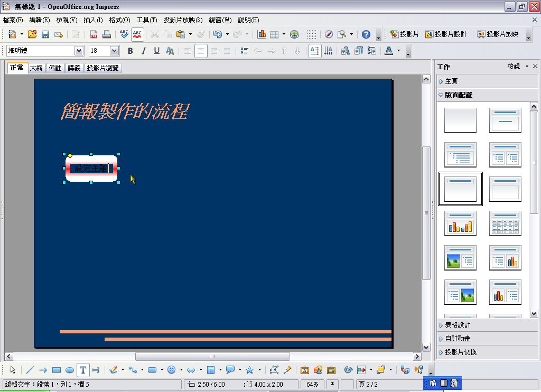
Task: Expand the 投影片切換 section
Action: 487,352
